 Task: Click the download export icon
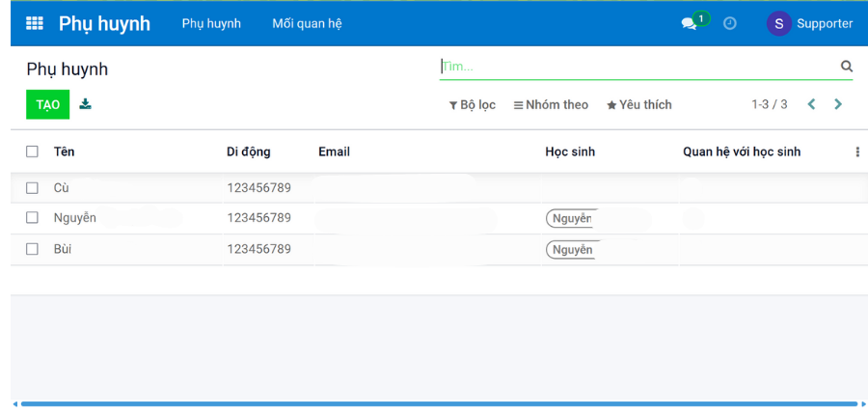(86, 104)
